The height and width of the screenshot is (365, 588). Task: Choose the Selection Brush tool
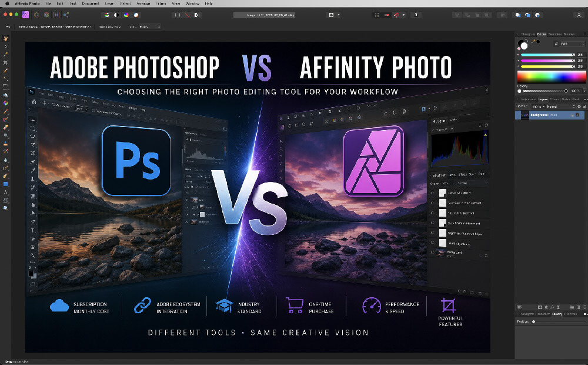point(5,71)
